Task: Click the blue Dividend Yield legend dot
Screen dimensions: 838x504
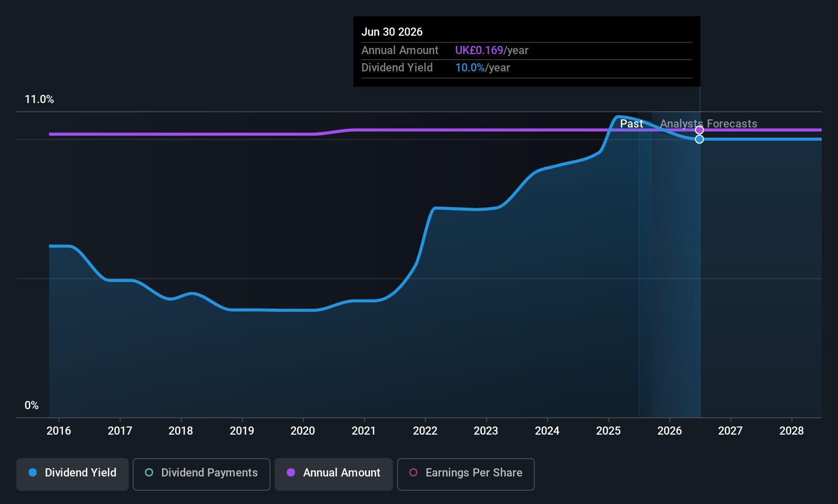Action: click(33, 472)
